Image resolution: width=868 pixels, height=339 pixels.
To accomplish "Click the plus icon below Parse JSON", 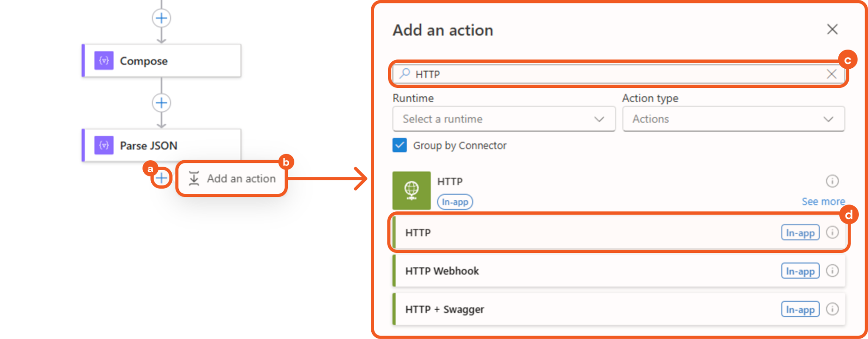I will (x=161, y=179).
